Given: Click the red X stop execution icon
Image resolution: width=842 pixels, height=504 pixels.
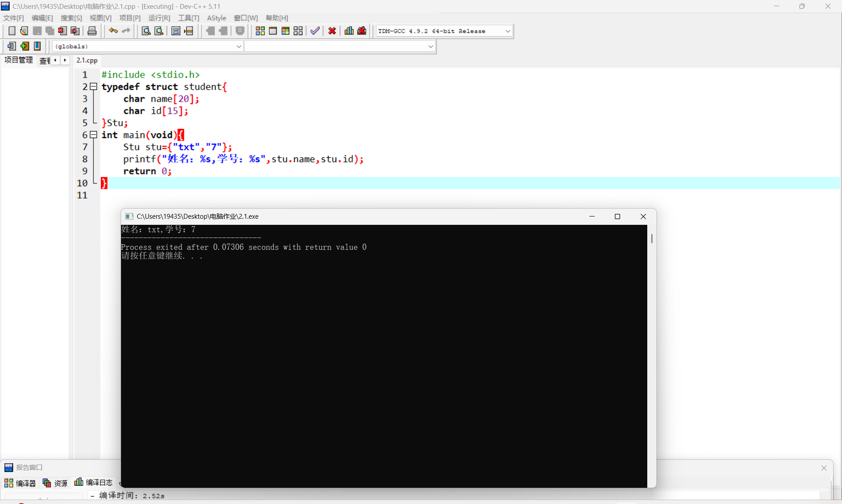Looking at the screenshot, I should tap(332, 31).
